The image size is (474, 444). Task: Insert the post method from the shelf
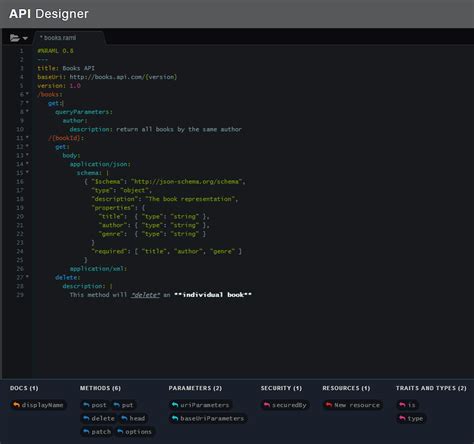95,405
